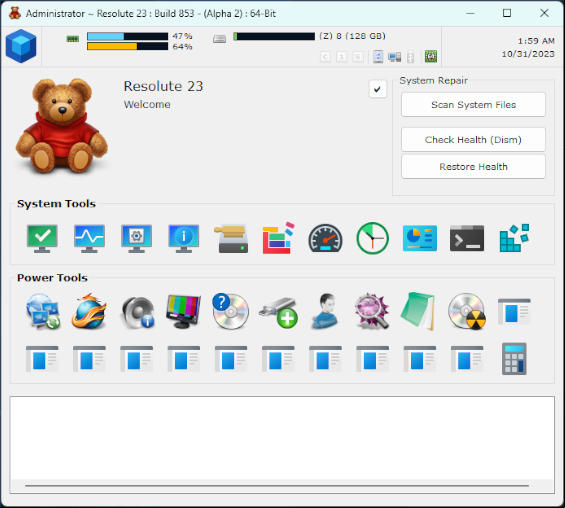Click the blue cube logo icon

[21, 46]
